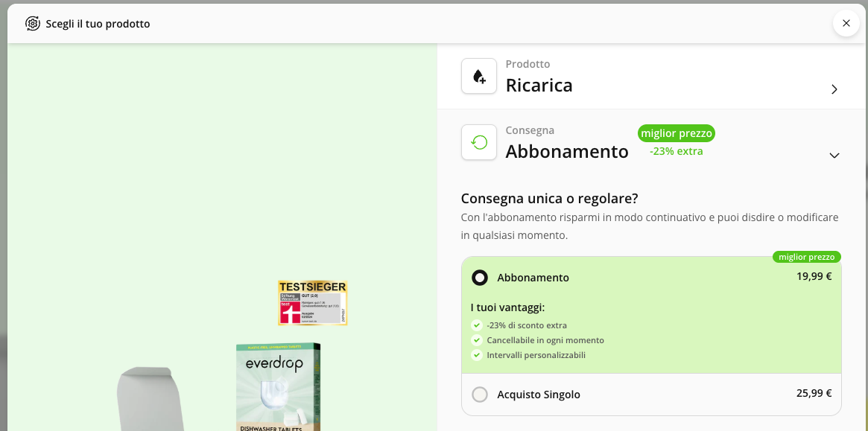
Task: Click the checkmark beside Intervalli personalizzabili
Action: click(x=477, y=355)
